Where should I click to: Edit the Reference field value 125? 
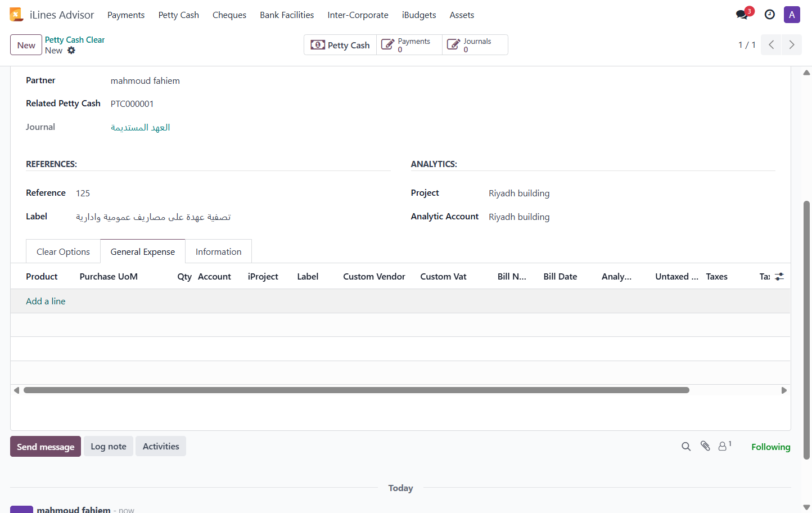pyautogui.click(x=83, y=193)
